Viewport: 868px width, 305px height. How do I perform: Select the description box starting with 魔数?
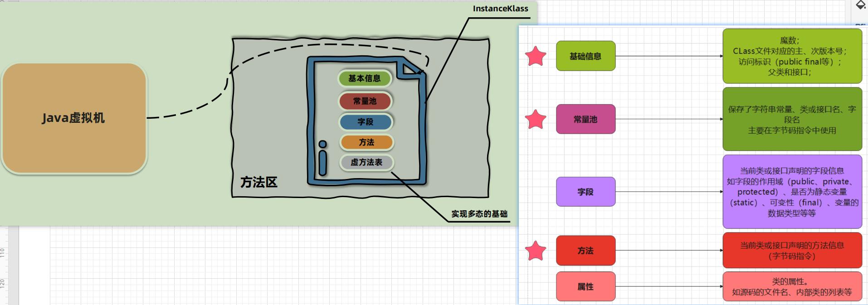[x=792, y=56]
